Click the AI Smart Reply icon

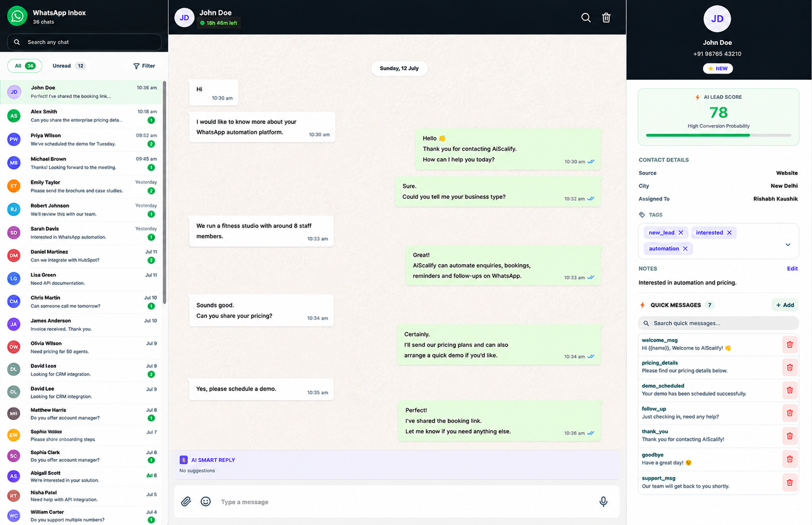tap(183, 460)
